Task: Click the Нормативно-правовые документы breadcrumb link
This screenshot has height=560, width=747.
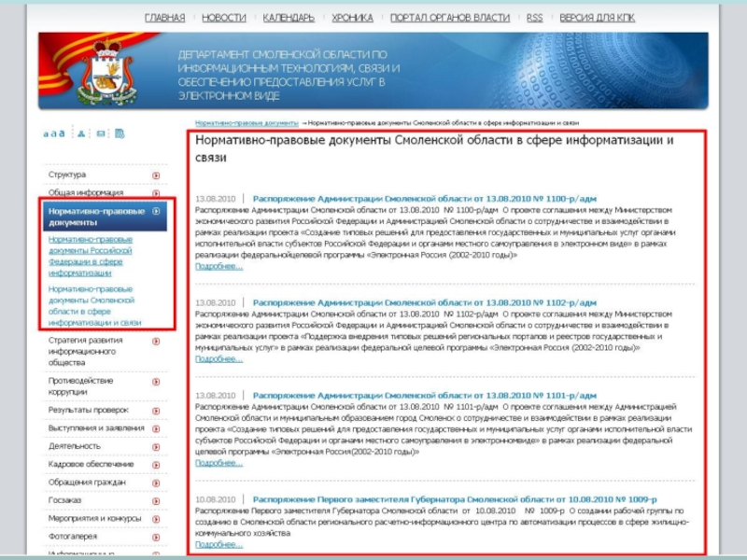Action: click(247, 123)
